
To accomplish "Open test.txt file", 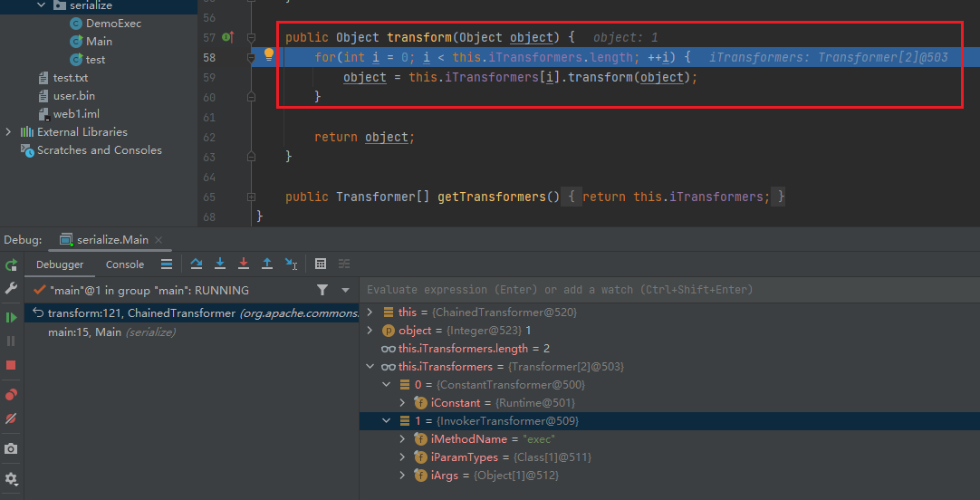I will pos(71,78).
